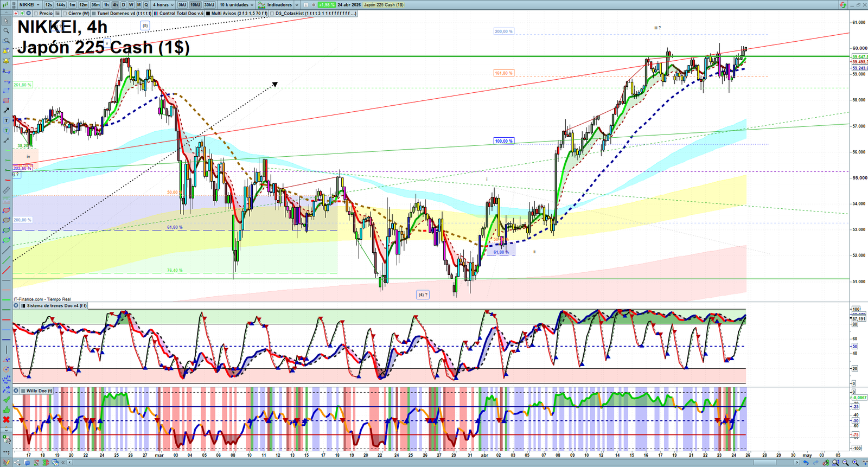868x467 pixels.
Task: Select the green speech-bubble text tool
Action: point(6,130)
